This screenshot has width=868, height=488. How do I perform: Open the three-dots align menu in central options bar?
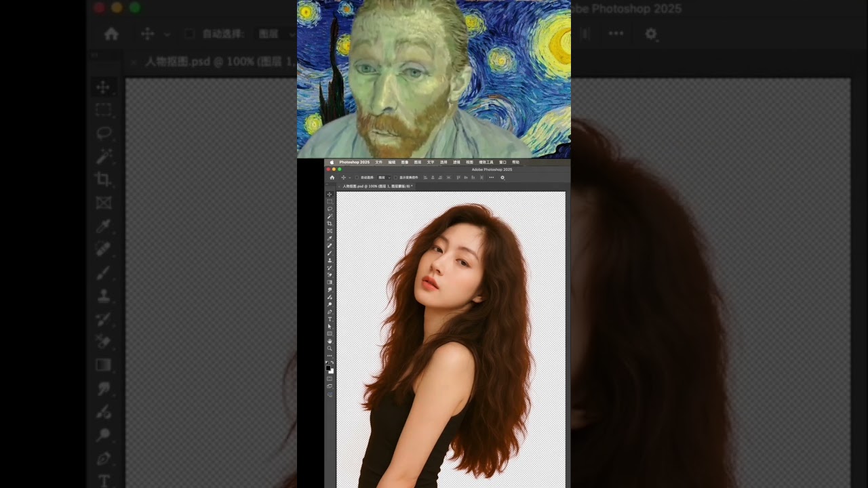[x=492, y=178]
